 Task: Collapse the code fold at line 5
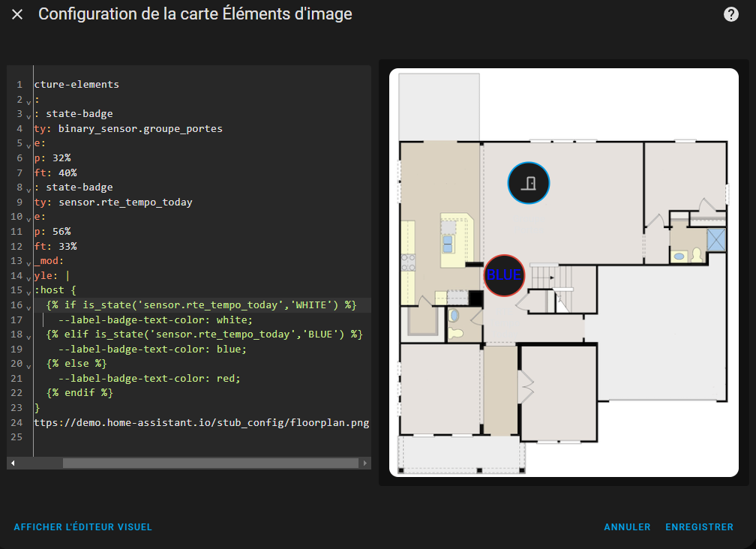pyautogui.click(x=28, y=145)
